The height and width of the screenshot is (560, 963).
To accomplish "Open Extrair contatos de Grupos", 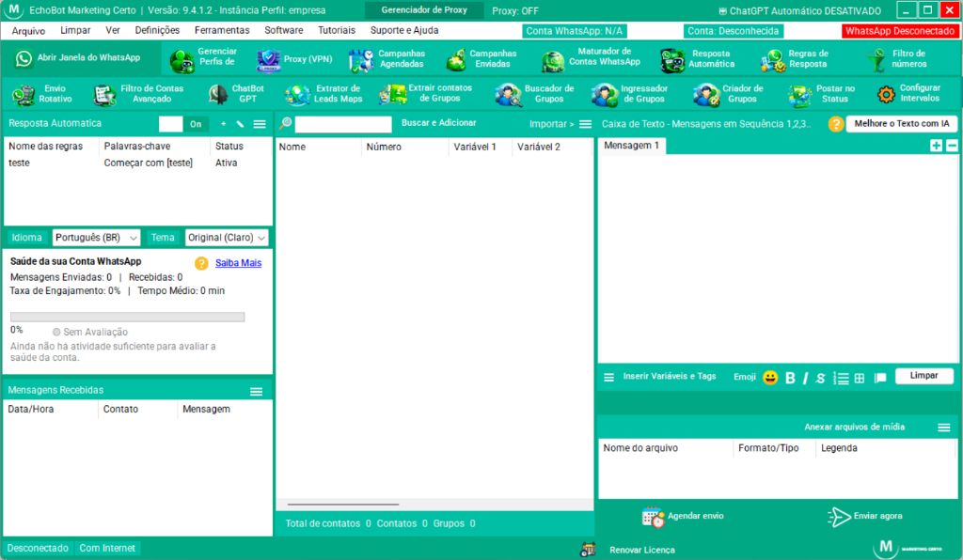I will [x=426, y=93].
